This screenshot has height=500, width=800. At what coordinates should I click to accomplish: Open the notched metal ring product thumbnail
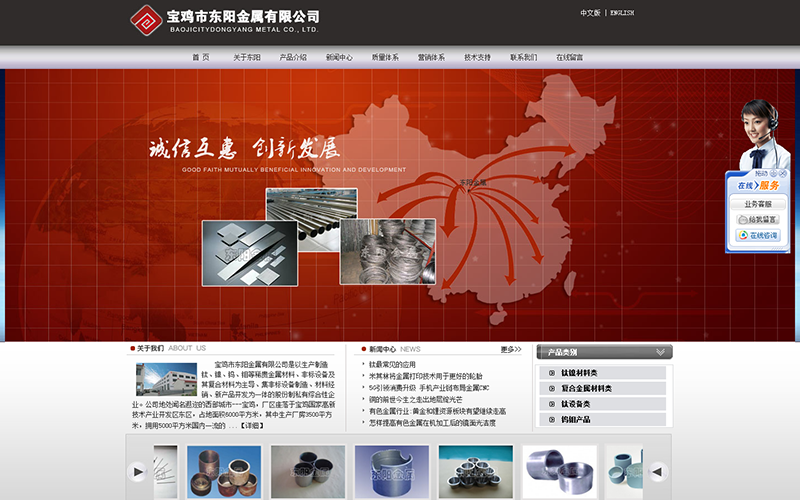click(392, 472)
